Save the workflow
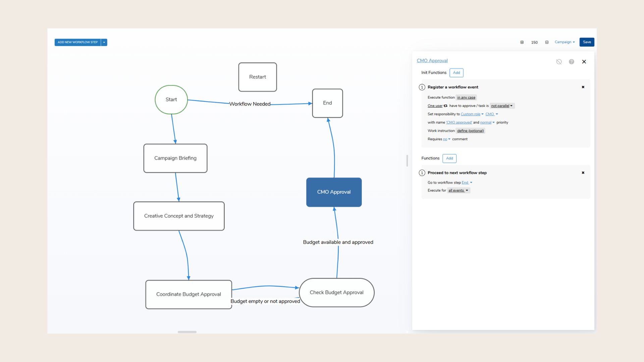Screen dimensions: 644x362 pyautogui.click(x=587, y=42)
